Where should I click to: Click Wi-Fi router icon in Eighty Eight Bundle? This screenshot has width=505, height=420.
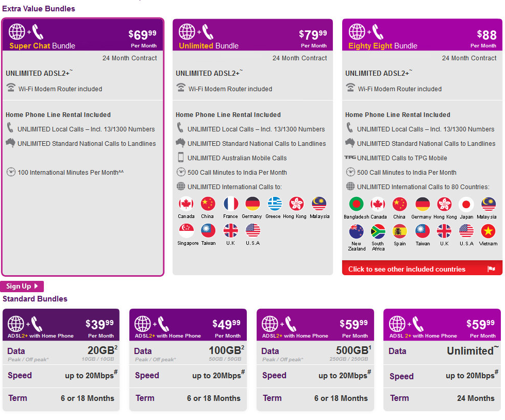350,88
